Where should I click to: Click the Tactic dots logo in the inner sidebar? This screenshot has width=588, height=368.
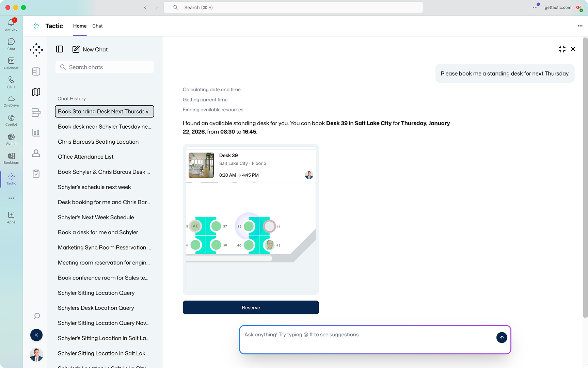tap(36, 50)
